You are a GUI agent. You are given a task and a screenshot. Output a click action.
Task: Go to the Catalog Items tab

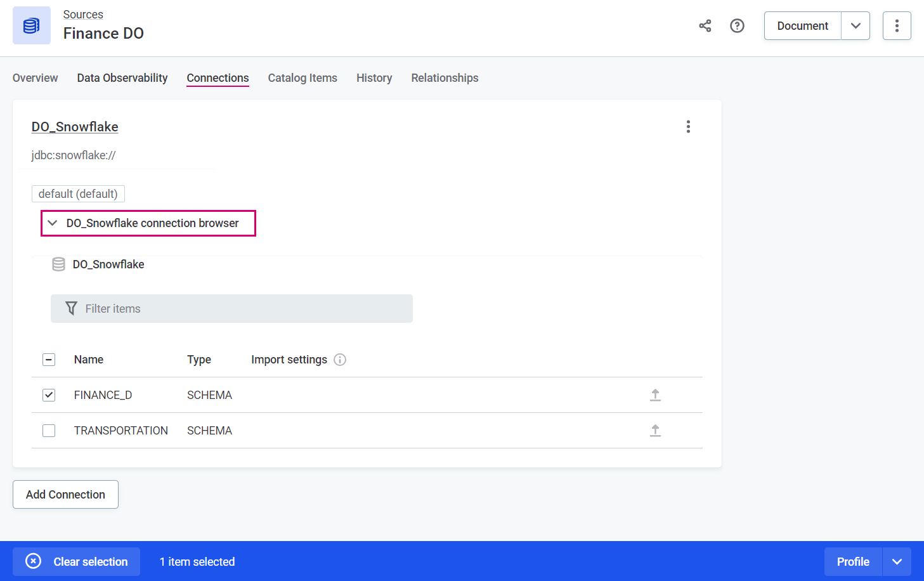303,78
